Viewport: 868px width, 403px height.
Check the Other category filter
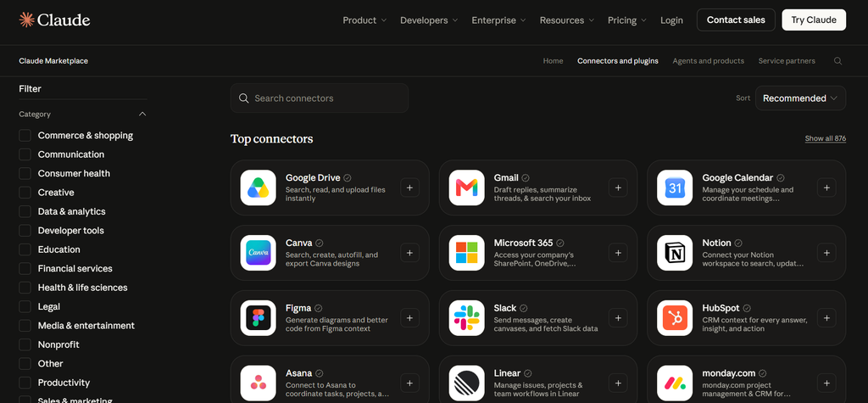[x=25, y=364]
